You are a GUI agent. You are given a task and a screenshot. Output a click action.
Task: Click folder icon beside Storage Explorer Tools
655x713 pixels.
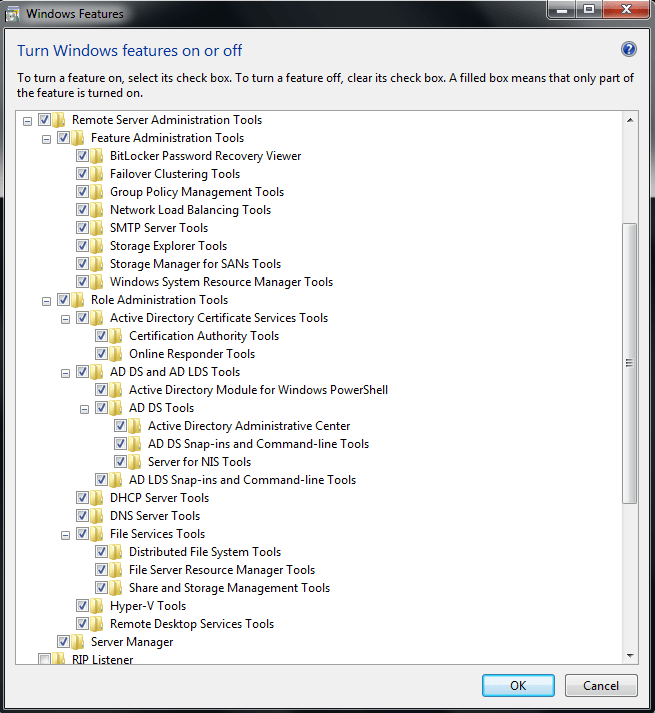[x=96, y=246]
